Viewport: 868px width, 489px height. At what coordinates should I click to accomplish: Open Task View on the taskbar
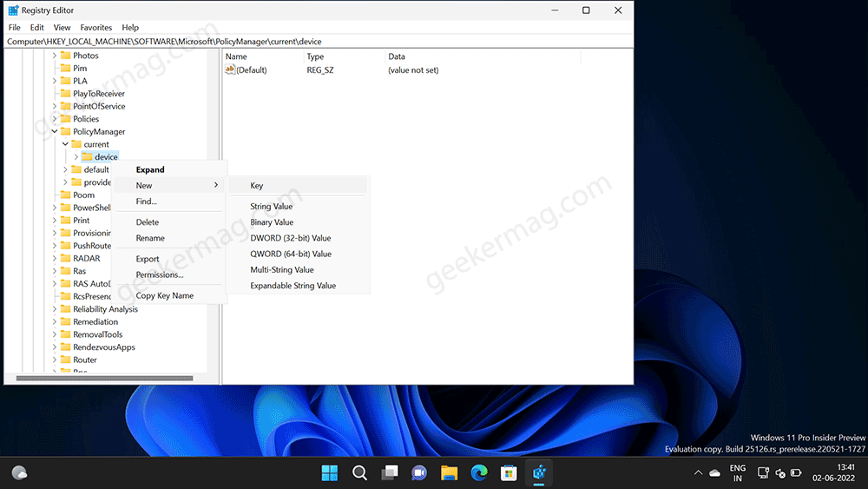(x=390, y=473)
